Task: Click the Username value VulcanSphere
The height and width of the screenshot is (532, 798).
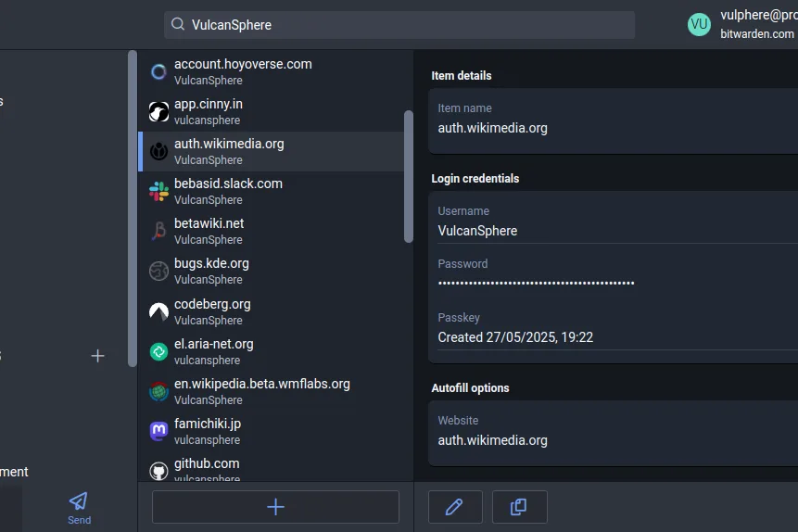Action: coord(477,231)
